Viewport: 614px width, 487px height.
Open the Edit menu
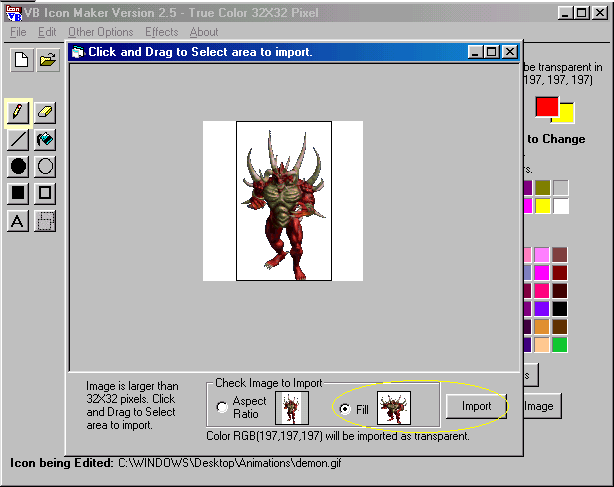47,32
